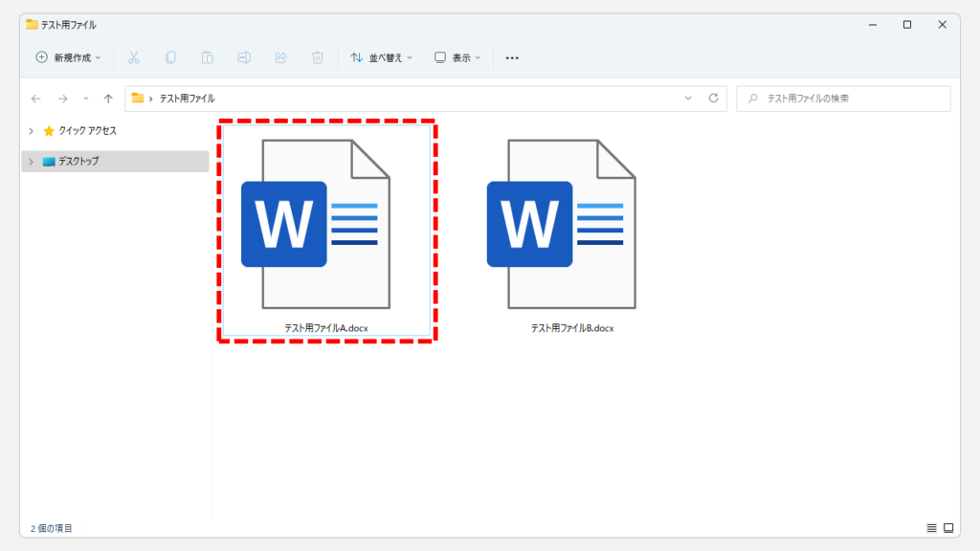Select デスクトップ in the navigation pane
980x551 pixels.
78,162
